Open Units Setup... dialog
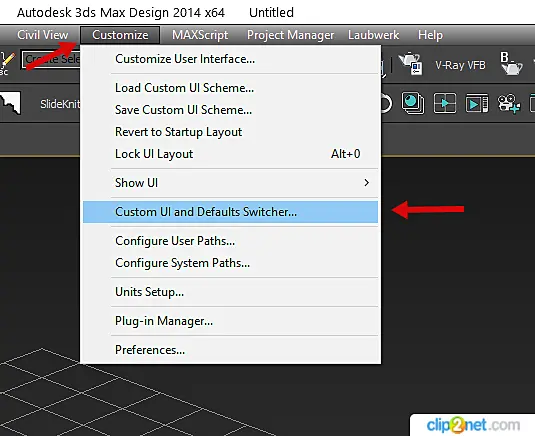Screen dimensions: 535x436 [230, 292]
